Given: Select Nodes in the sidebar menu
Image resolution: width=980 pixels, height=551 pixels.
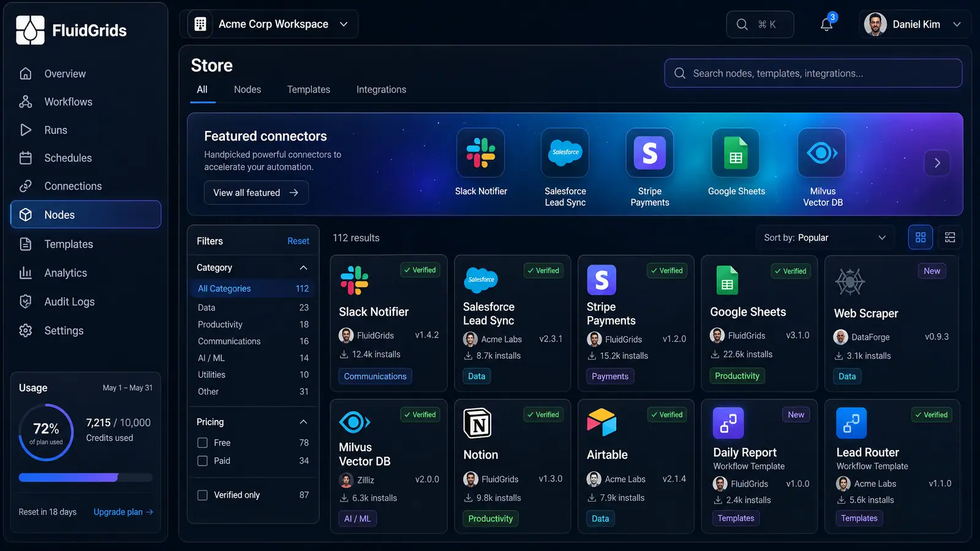Looking at the screenshot, I should pyautogui.click(x=86, y=214).
